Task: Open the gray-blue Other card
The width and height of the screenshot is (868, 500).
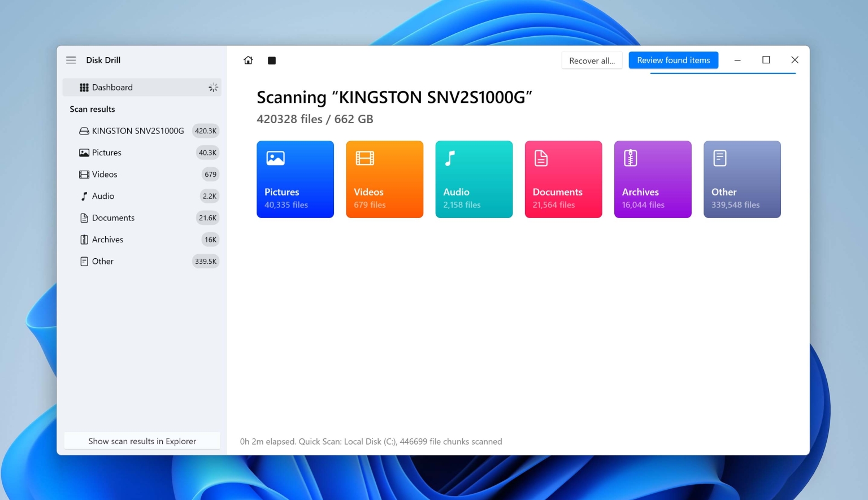Action: (742, 179)
